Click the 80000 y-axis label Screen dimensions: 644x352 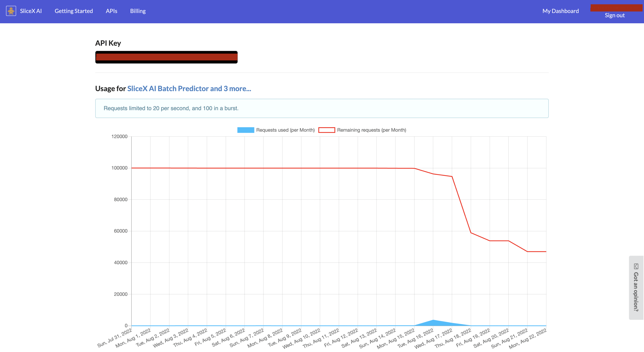(121, 200)
